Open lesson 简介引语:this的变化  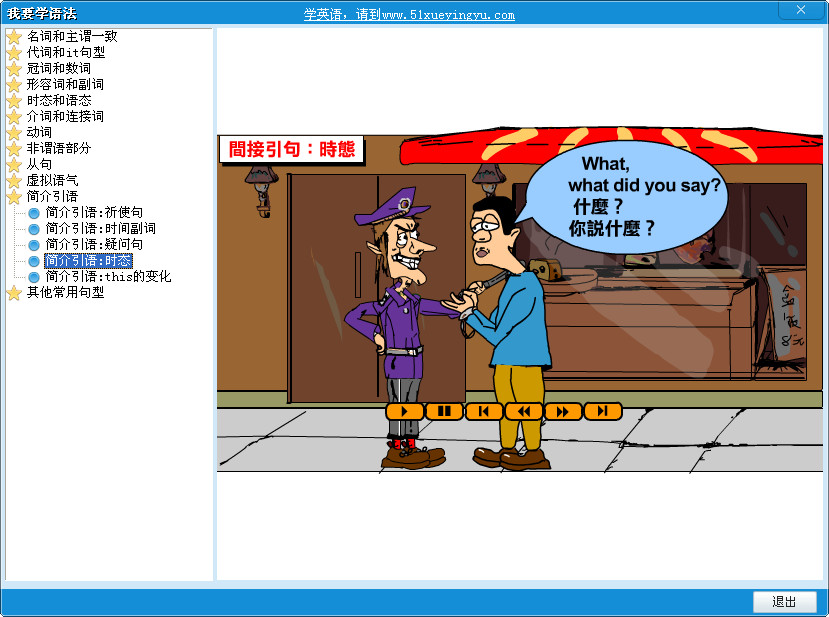tap(107, 276)
